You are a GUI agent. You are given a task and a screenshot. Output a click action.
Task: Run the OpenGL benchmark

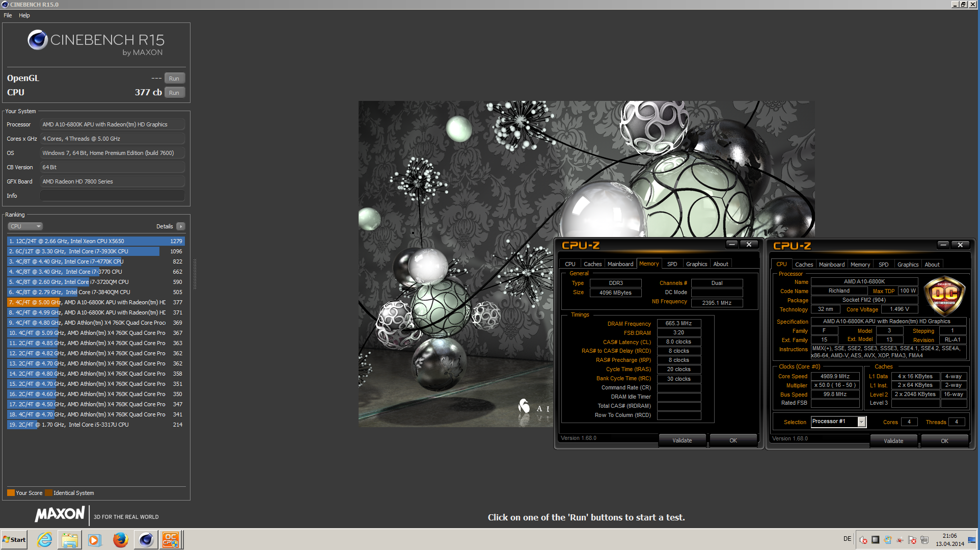point(174,78)
